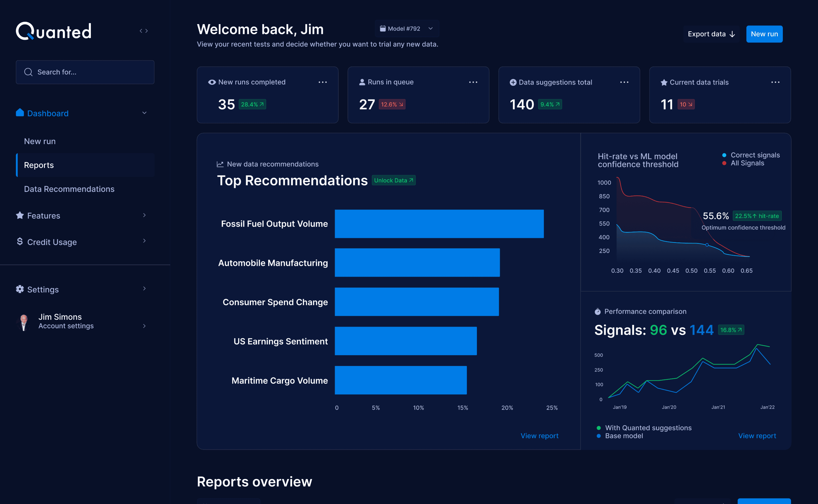818x504 pixels.
Task: Select Dashboard in the sidebar
Action: (48, 113)
